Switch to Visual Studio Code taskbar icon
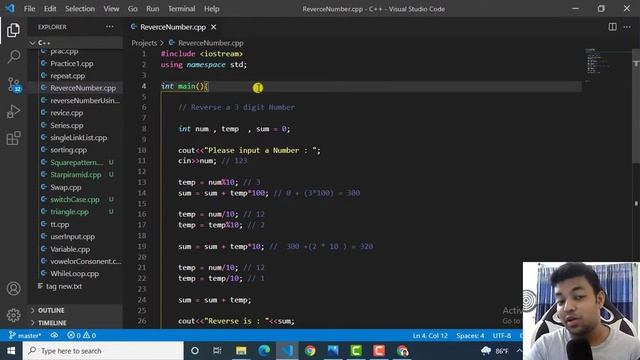 pyautogui.click(x=287, y=351)
